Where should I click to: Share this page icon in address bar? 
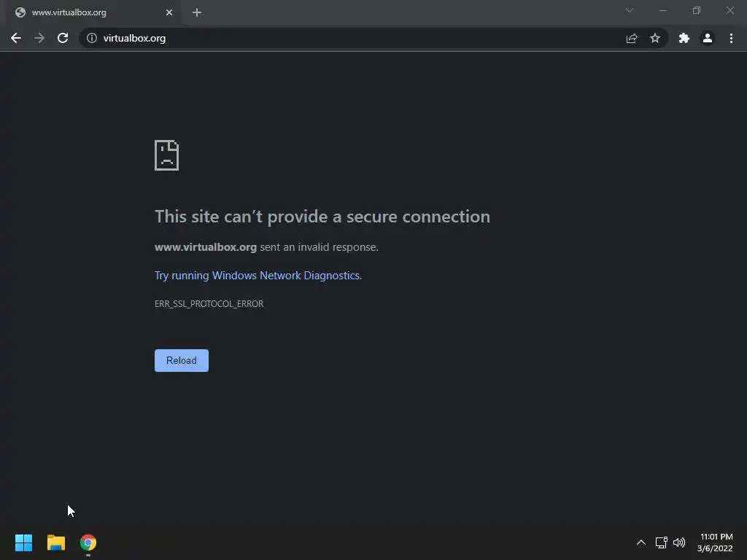[x=632, y=38]
